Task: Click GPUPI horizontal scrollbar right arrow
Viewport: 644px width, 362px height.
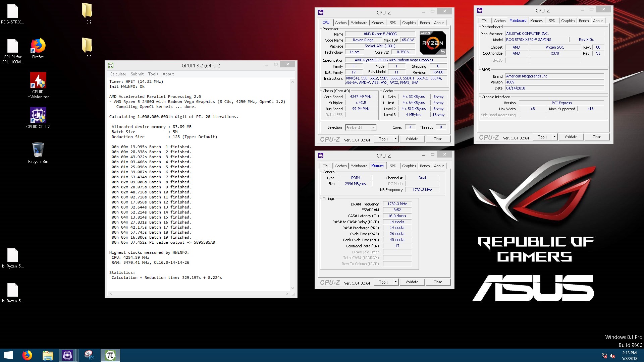Action: [287, 294]
